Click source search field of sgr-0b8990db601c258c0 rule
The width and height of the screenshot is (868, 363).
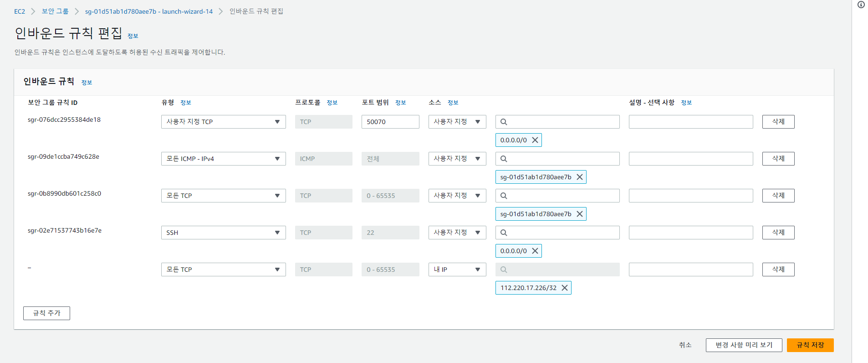point(557,196)
